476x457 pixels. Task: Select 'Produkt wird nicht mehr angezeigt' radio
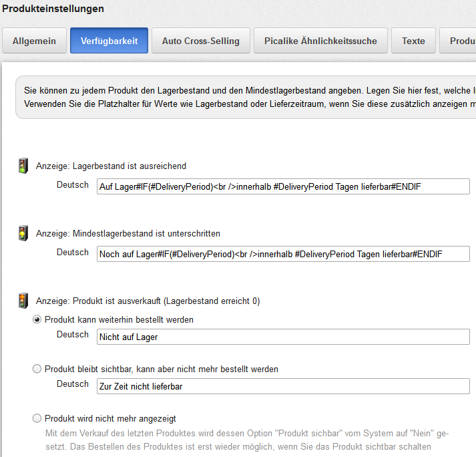[x=37, y=418]
